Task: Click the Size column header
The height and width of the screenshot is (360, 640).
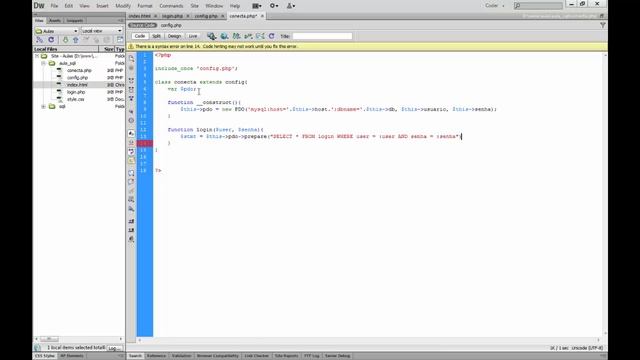Action: [108, 49]
